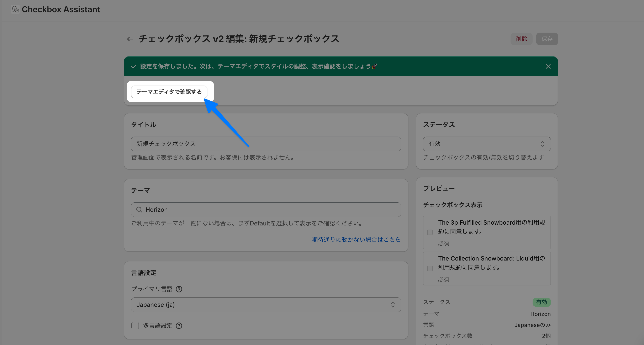Click 必須 label under 3p Fulfilled Snowboard
644x345 pixels.
point(443,243)
